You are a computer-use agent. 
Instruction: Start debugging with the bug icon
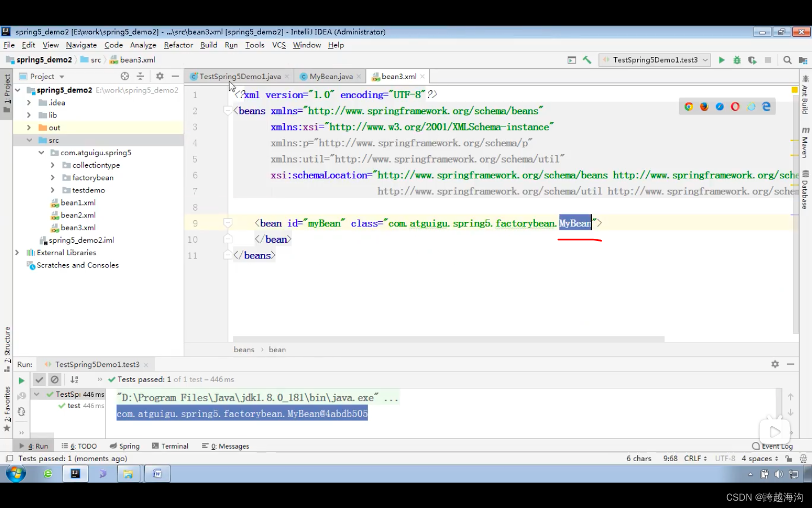point(737,60)
